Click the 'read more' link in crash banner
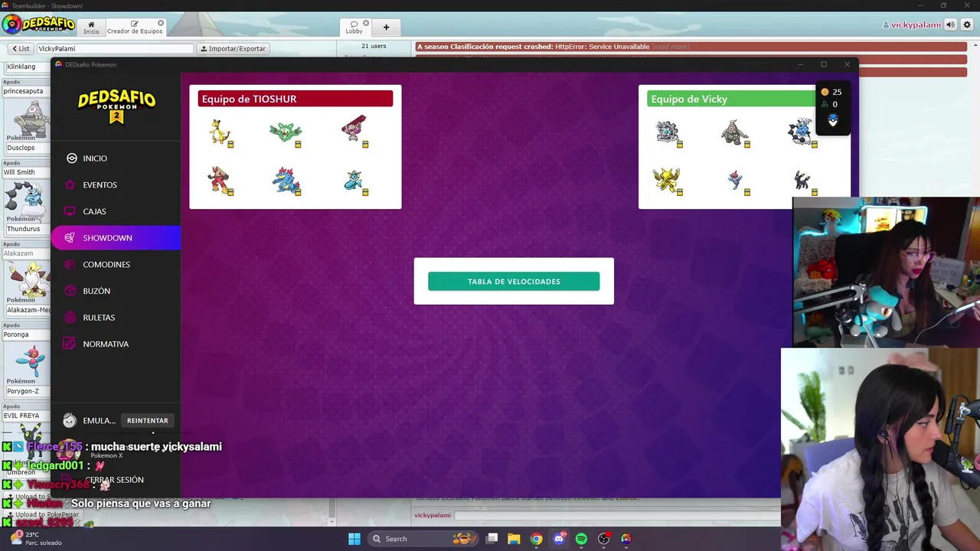This screenshot has width=980, height=551. [x=671, y=47]
